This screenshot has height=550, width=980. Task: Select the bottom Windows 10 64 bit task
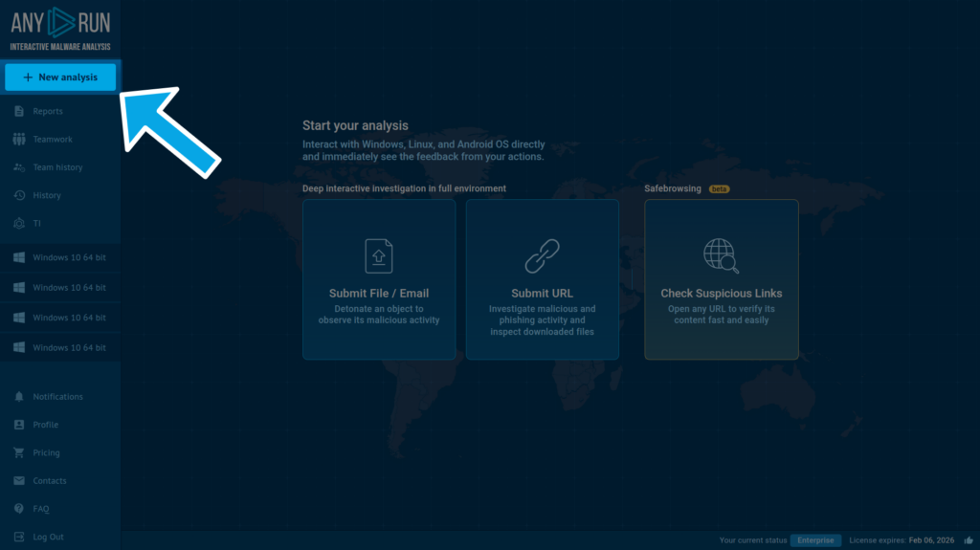click(x=60, y=348)
